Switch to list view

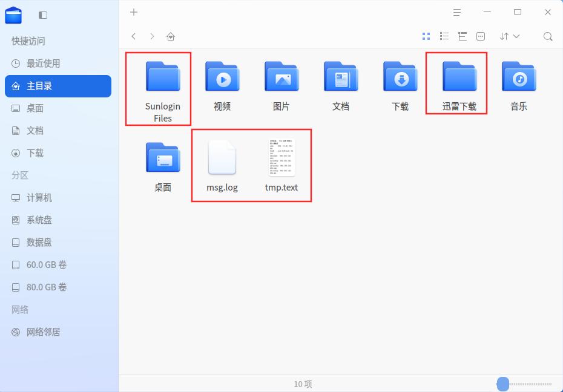[x=444, y=36]
